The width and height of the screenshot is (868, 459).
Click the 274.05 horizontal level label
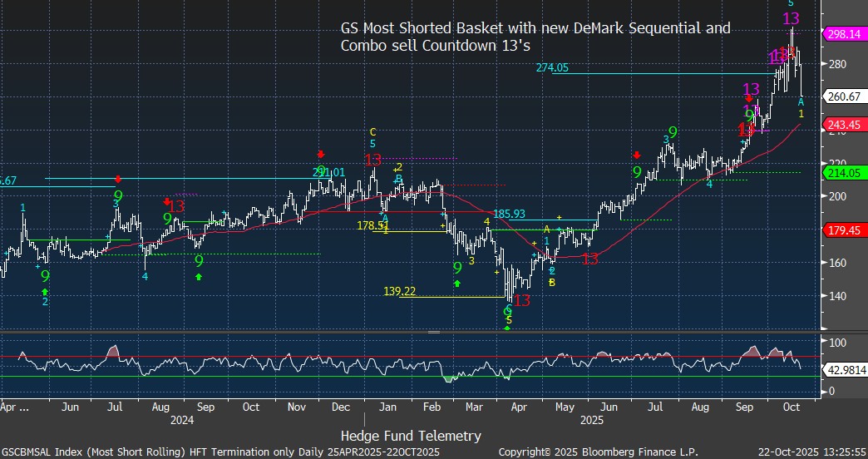point(551,68)
